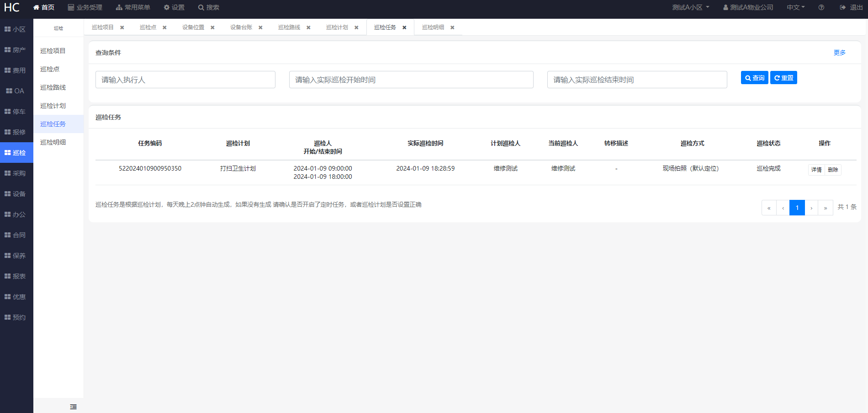This screenshot has width=868, height=413.
Task: Delete the 打扫卫生计划 task row
Action: [833, 170]
